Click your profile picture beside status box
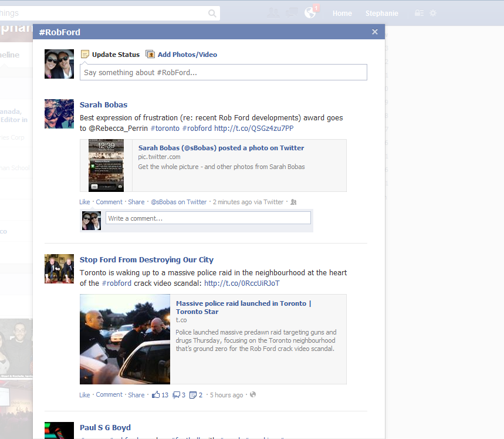504x439 pixels. coord(59,64)
